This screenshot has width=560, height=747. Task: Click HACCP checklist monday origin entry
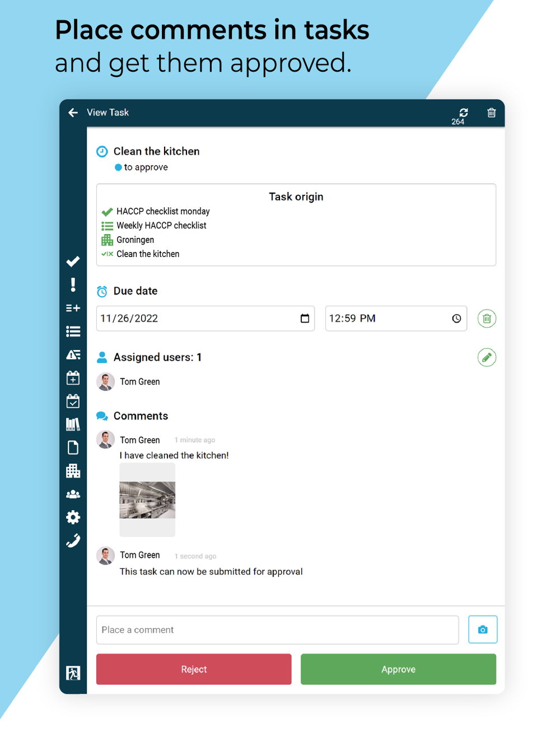(163, 211)
